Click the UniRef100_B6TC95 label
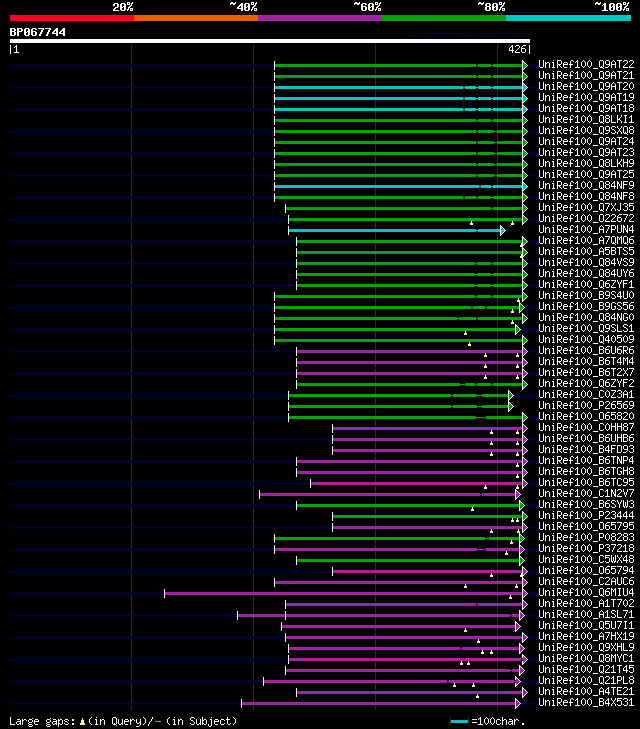Image resolution: width=640 pixels, height=729 pixels. [x=586, y=483]
